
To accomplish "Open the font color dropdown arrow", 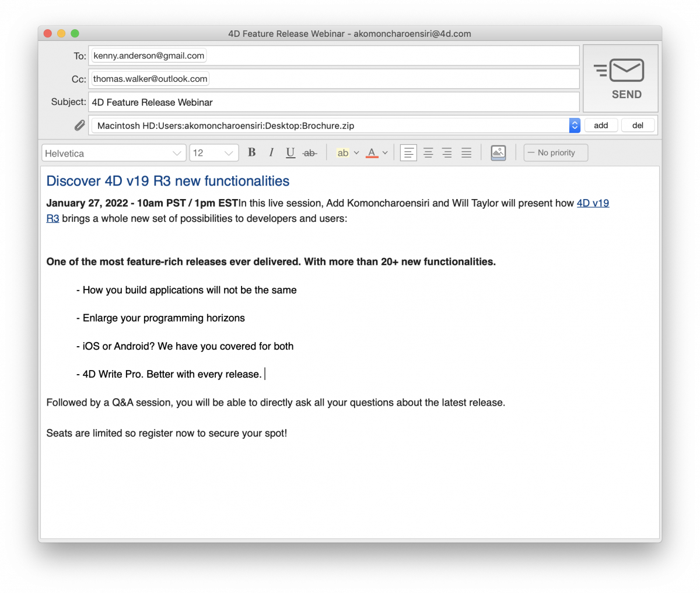I will [385, 153].
